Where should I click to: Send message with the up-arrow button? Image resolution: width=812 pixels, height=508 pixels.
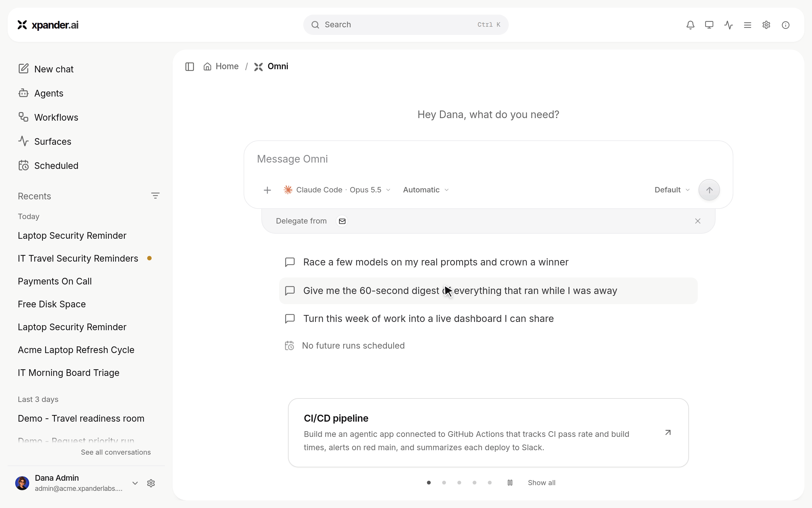coord(709,190)
